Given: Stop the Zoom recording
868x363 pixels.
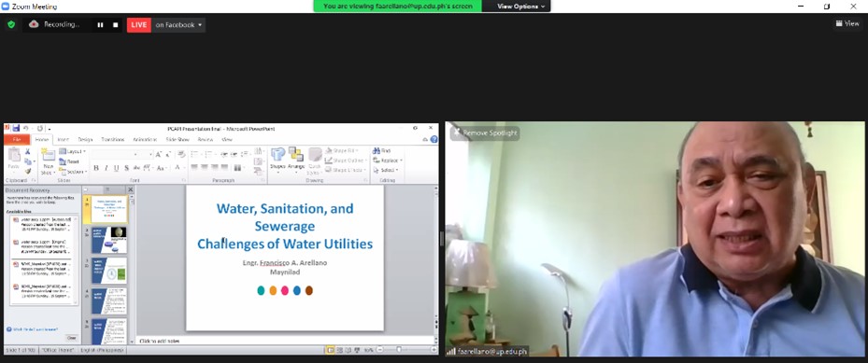Looking at the screenshot, I should pyautogui.click(x=115, y=25).
